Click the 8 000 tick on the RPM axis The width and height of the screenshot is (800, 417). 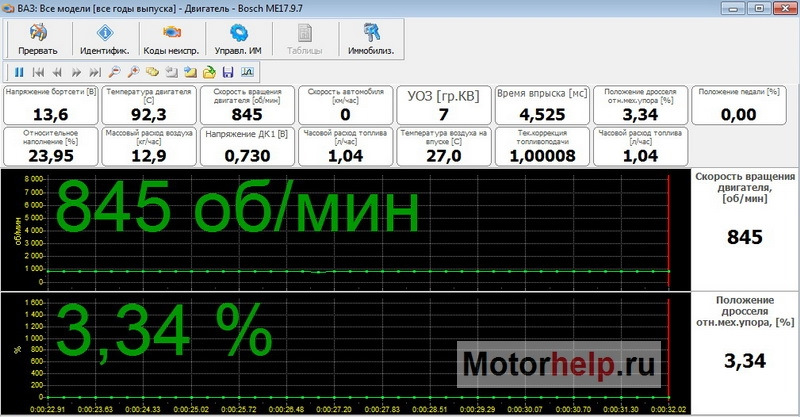(34, 180)
